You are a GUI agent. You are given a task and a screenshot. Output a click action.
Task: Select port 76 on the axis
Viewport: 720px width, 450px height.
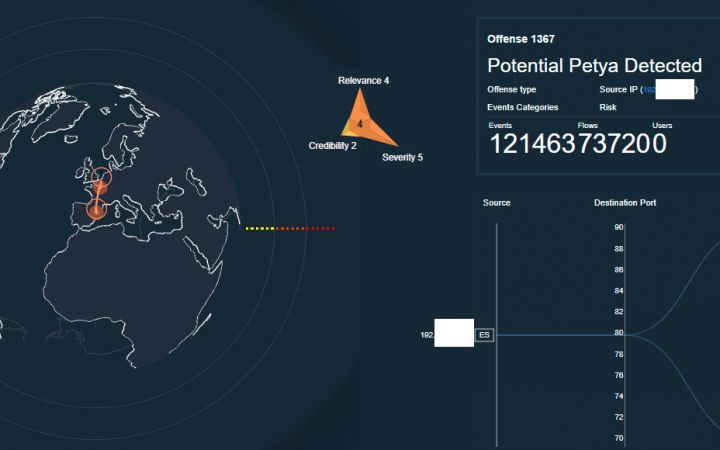pos(619,375)
